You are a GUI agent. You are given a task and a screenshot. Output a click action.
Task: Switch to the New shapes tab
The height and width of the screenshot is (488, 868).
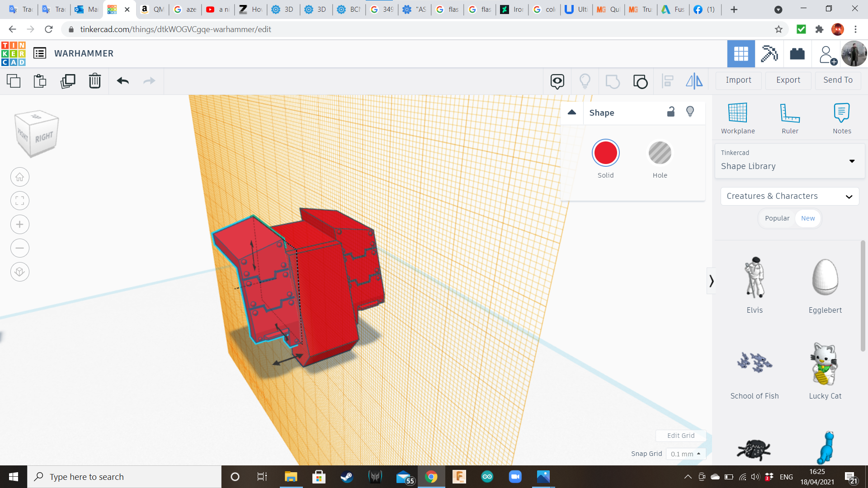[808, 218]
